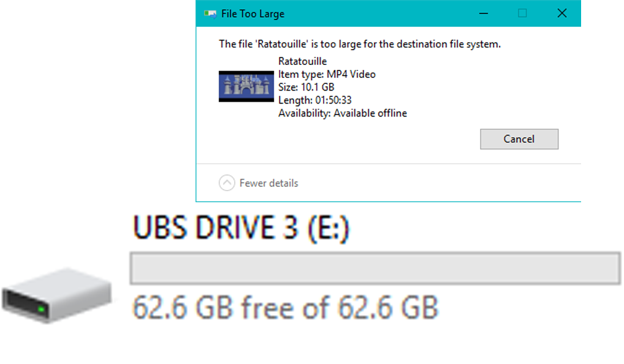
Task: Collapse the Fewer details chevron
Action: click(227, 183)
